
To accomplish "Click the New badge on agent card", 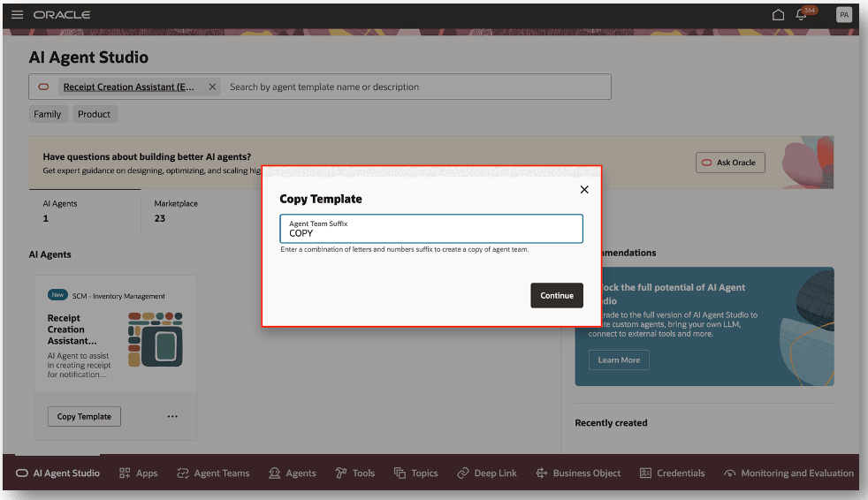I will coord(57,295).
